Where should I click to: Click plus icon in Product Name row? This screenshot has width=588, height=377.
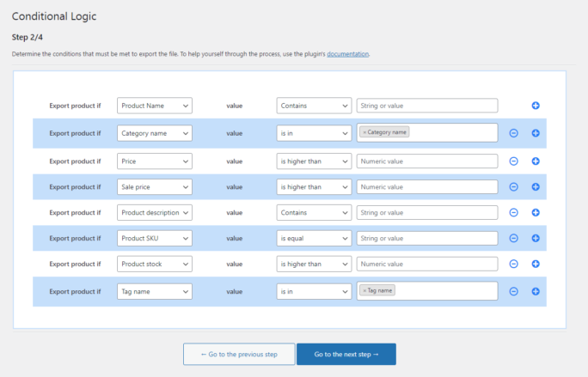(535, 106)
